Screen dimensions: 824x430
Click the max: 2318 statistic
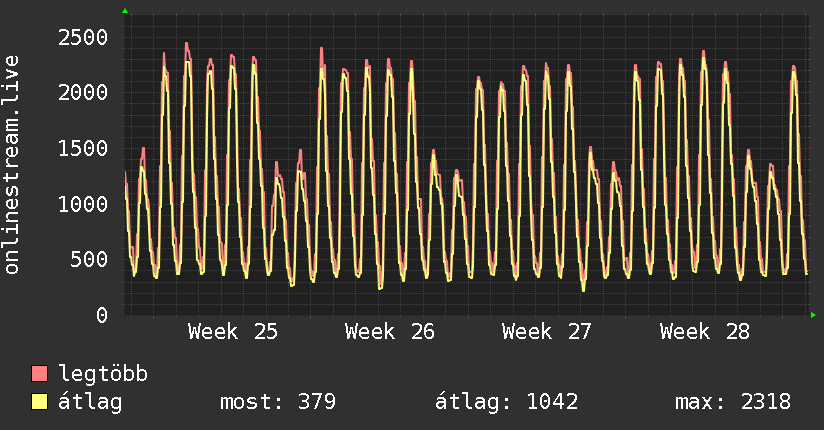(x=733, y=402)
